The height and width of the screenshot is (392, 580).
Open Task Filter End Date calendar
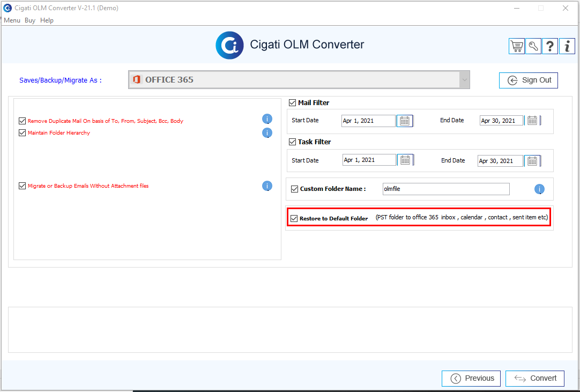pos(532,161)
